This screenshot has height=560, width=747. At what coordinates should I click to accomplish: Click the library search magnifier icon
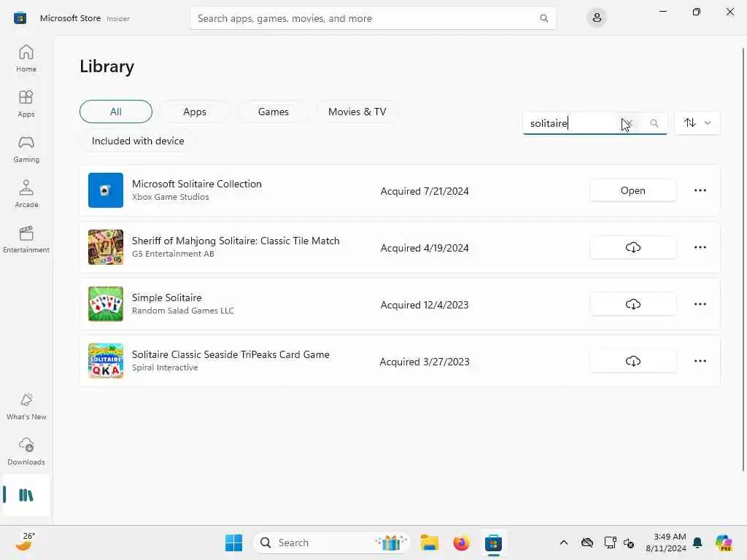[654, 123]
